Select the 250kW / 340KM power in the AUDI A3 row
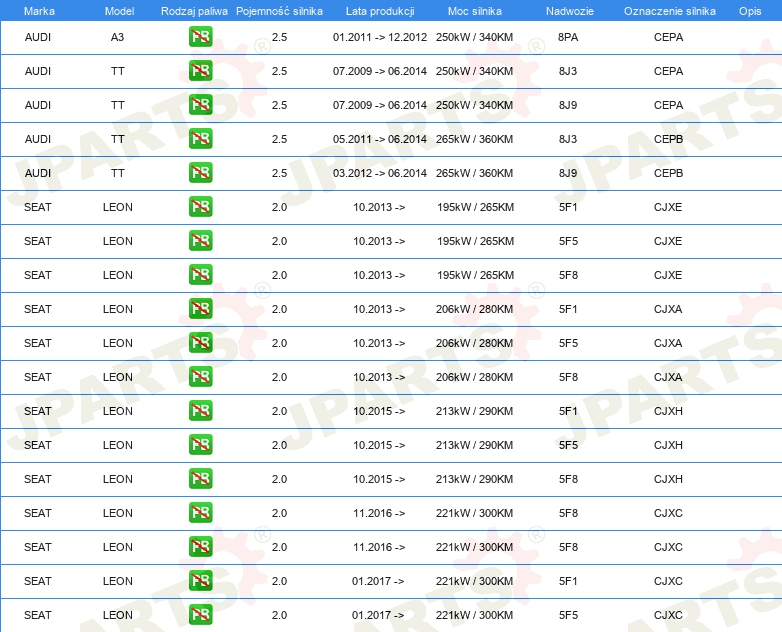The height and width of the screenshot is (632, 782). click(474, 37)
